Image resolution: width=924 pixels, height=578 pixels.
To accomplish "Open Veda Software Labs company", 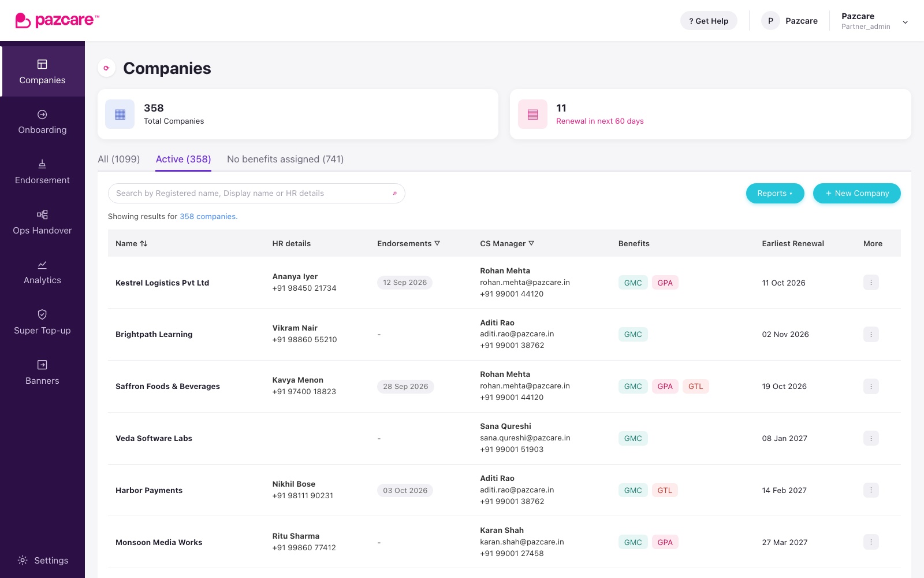I will pos(154,438).
